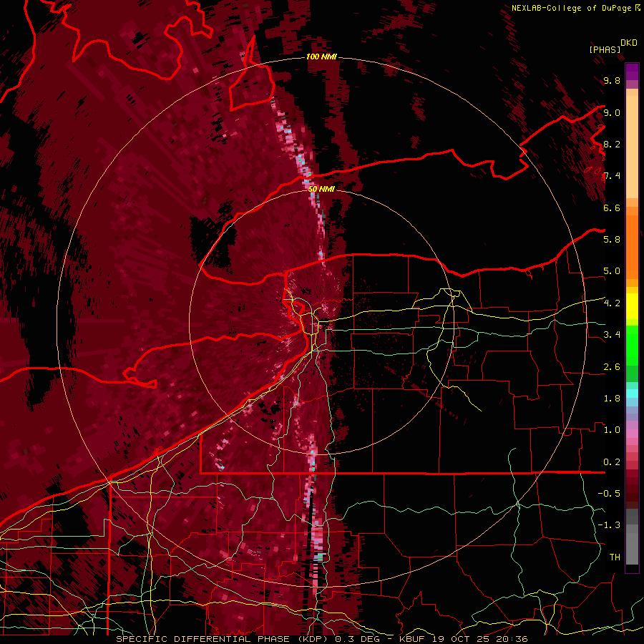Click the -1.3 legend value
Viewport: 644px width, 644px height.
[609, 525]
